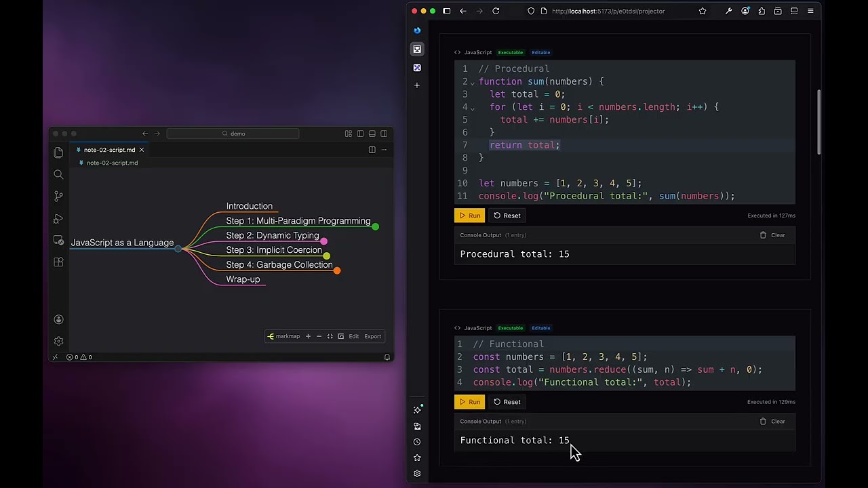Click VS Code notifications bell
This screenshot has height=488, width=868.
tap(387, 357)
